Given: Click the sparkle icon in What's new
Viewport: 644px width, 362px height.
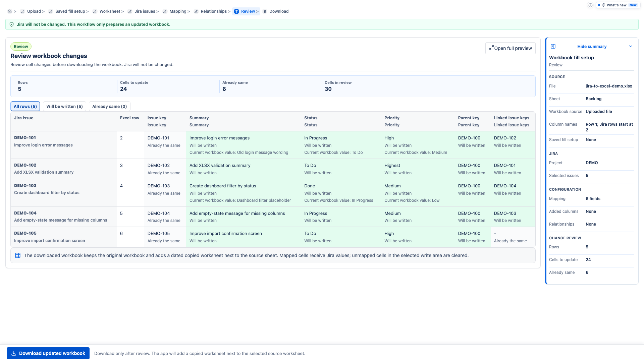Looking at the screenshot, I should (x=603, y=5).
